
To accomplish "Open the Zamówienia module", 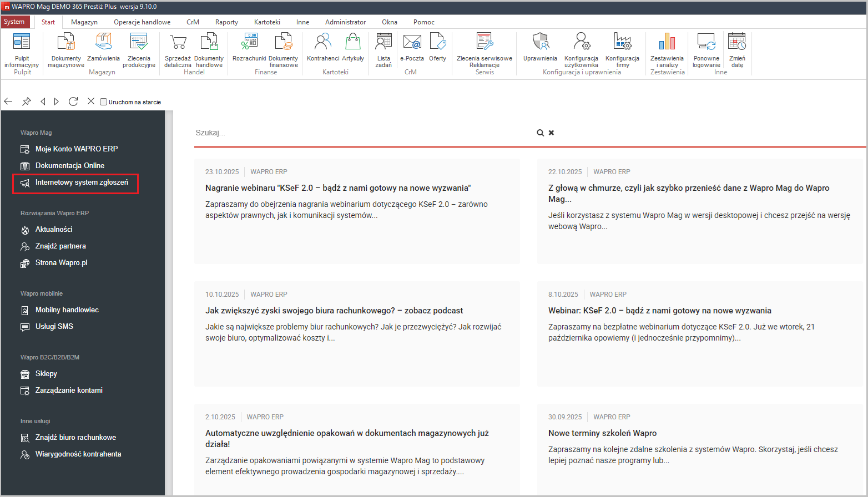I will (103, 50).
